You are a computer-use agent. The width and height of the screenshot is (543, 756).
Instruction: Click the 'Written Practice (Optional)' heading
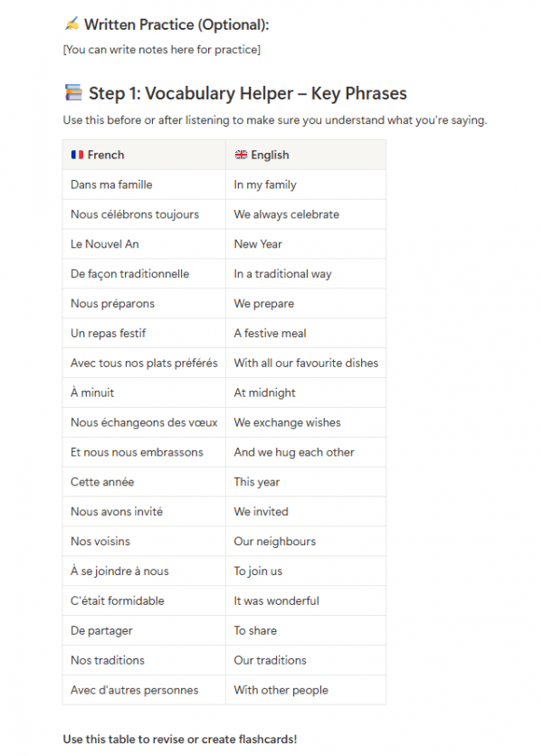176,24
